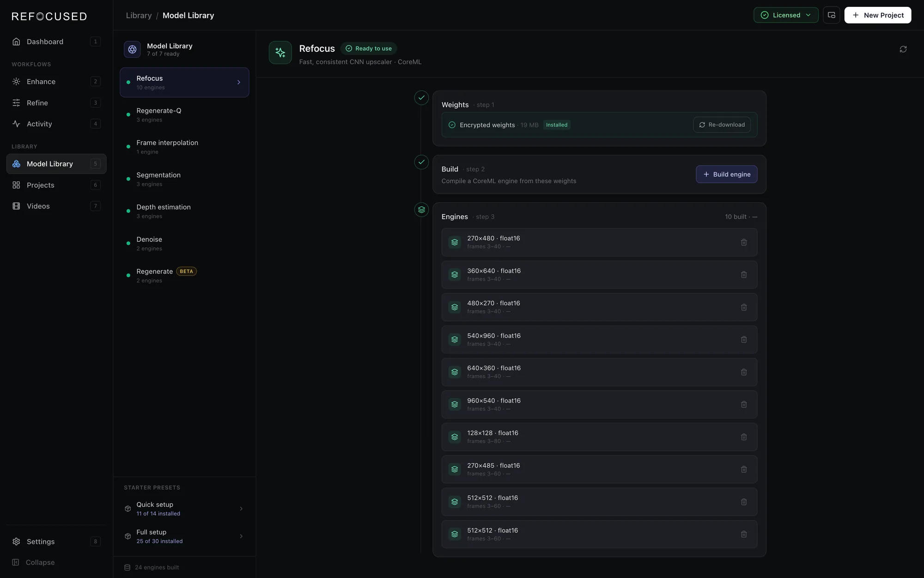
Task: Click the Installed weights badge
Action: click(x=557, y=125)
